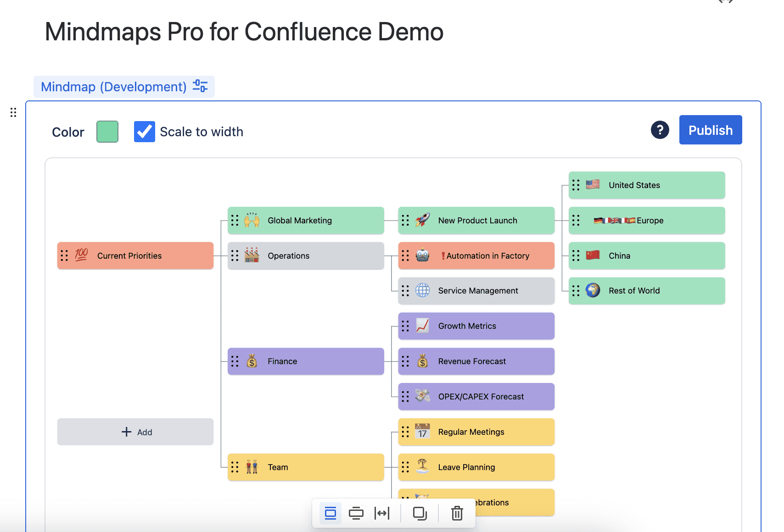This screenshot has width=784, height=532.
Task: Select the Europe label
Action: pyautogui.click(x=650, y=221)
